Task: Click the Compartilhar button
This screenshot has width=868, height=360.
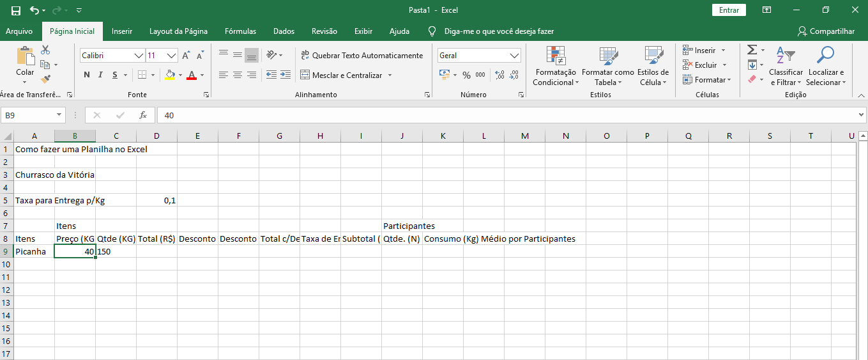Action: 826,31
